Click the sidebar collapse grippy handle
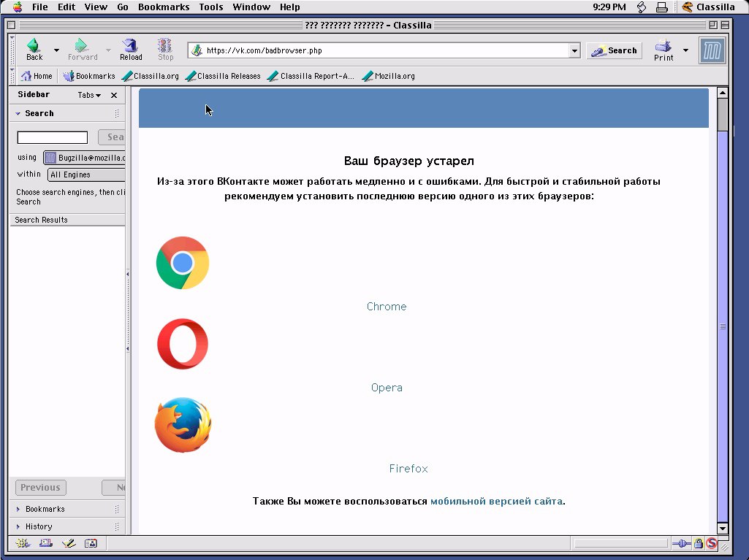Screen dimensions: 749x560 (x=128, y=311)
